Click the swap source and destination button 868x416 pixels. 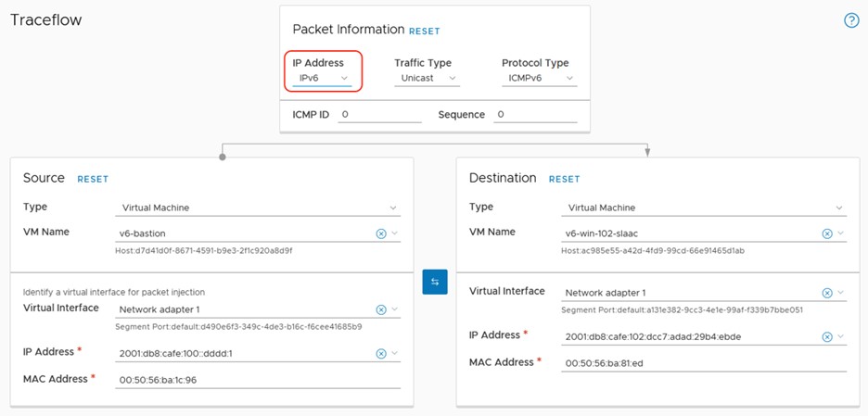coord(435,282)
